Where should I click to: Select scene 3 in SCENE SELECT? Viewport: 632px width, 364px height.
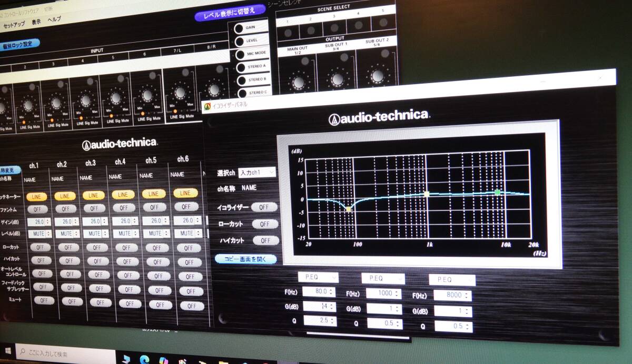coord(334,28)
